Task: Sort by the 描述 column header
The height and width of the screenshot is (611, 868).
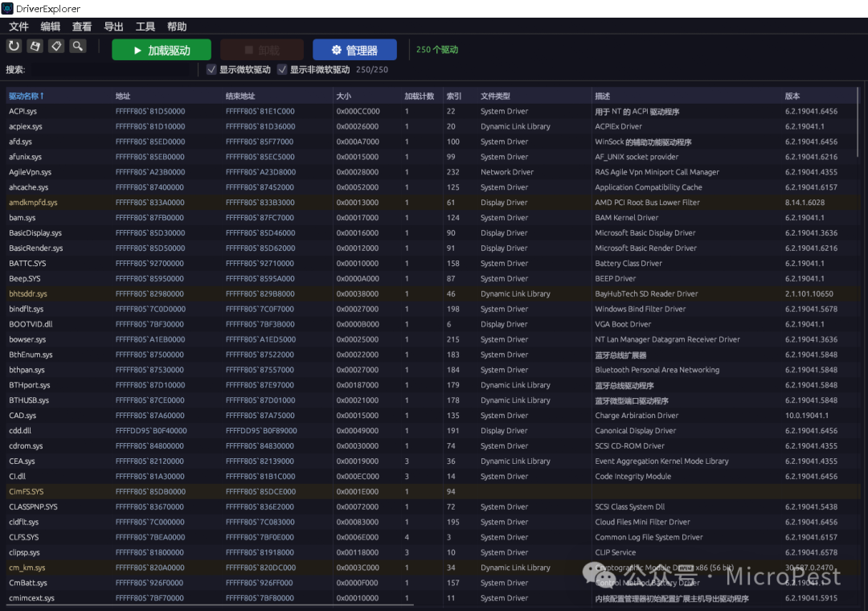Action: (x=686, y=96)
